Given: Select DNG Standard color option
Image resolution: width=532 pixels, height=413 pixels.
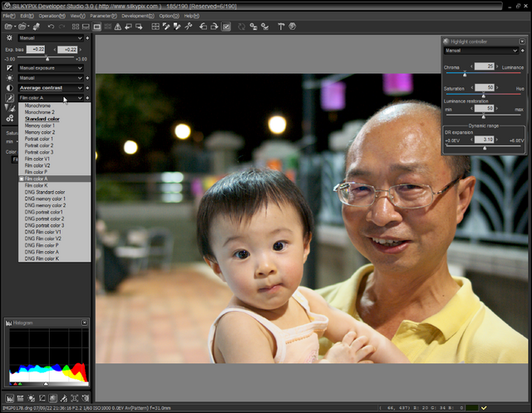Looking at the screenshot, I should pyautogui.click(x=54, y=192).
